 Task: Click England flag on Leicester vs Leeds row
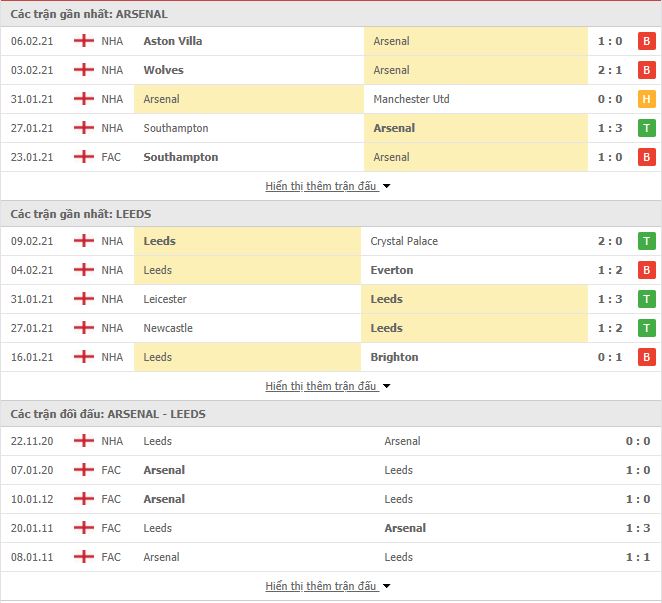[x=84, y=299]
